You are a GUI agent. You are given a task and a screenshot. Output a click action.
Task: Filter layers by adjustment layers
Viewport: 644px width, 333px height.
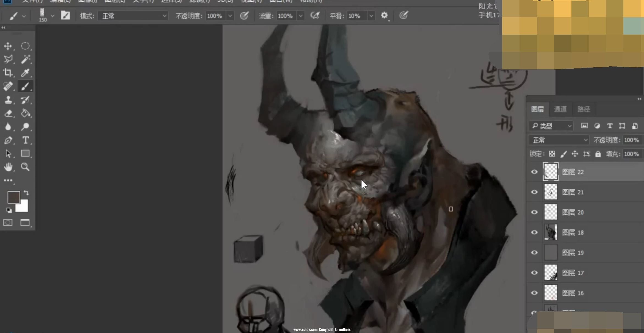point(597,126)
